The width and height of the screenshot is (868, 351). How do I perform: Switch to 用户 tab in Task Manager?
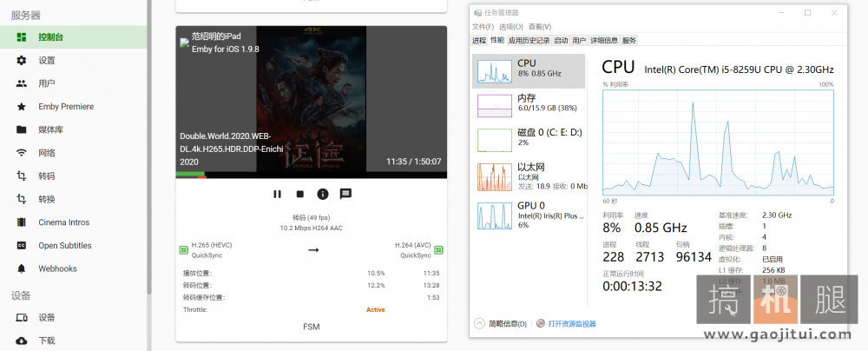(x=579, y=41)
